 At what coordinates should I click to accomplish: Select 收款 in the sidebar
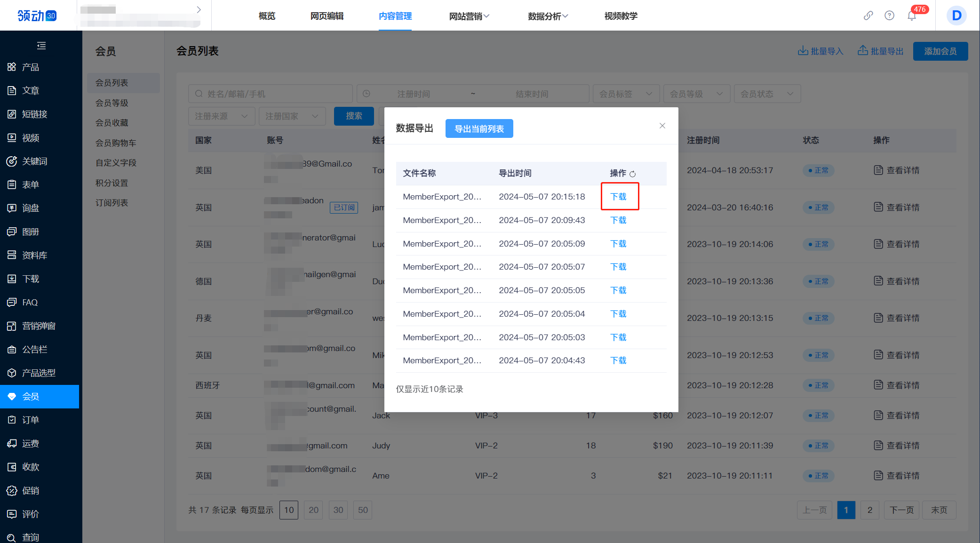pyautogui.click(x=30, y=467)
